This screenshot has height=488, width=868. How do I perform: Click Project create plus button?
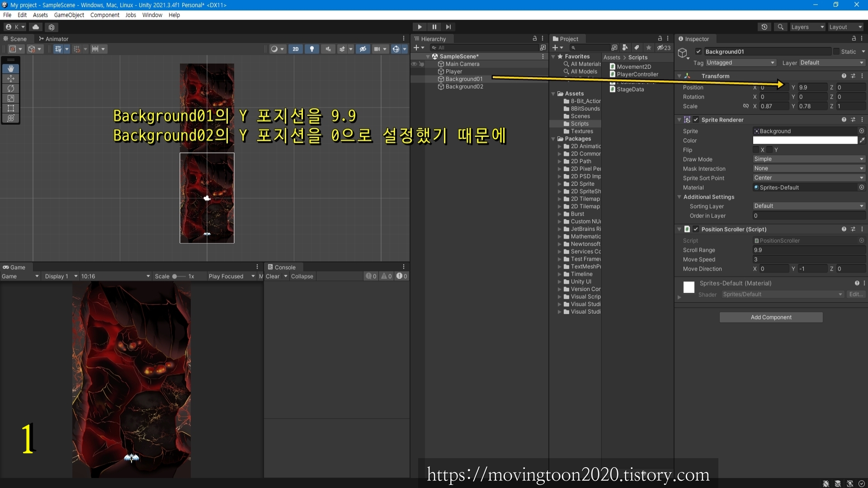(557, 48)
